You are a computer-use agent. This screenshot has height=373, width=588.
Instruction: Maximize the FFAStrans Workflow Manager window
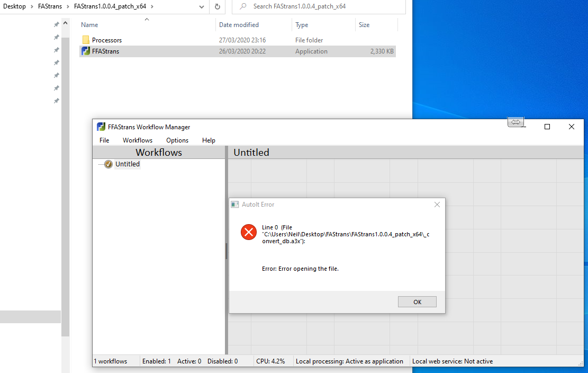click(547, 127)
